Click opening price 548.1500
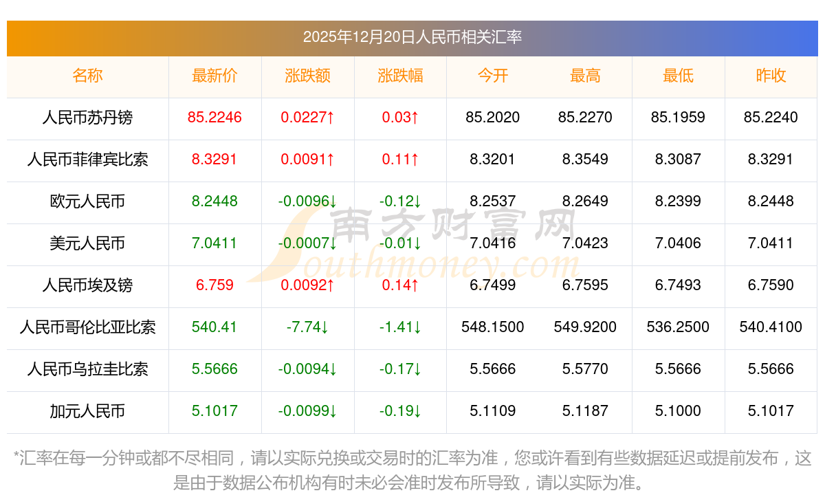This screenshot has height=504, width=825. pyautogui.click(x=493, y=327)
